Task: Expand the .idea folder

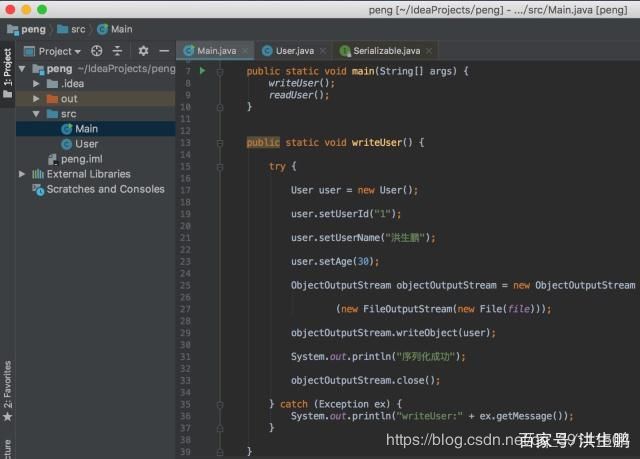Action: 36,84
